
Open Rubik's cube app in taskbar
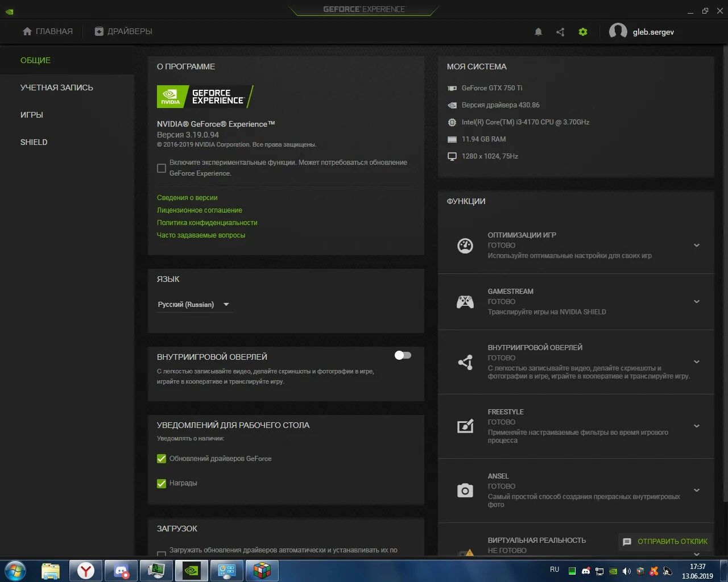[262, 570]
